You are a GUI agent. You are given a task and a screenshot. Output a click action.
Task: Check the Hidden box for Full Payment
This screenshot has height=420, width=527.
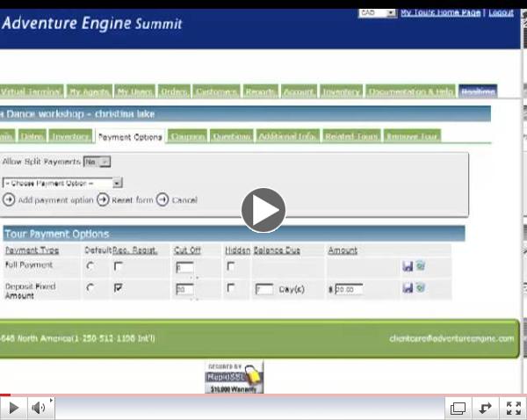230,266
